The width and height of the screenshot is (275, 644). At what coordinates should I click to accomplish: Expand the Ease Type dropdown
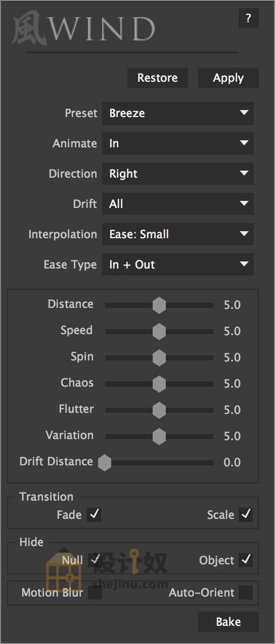tap(178, 264)
